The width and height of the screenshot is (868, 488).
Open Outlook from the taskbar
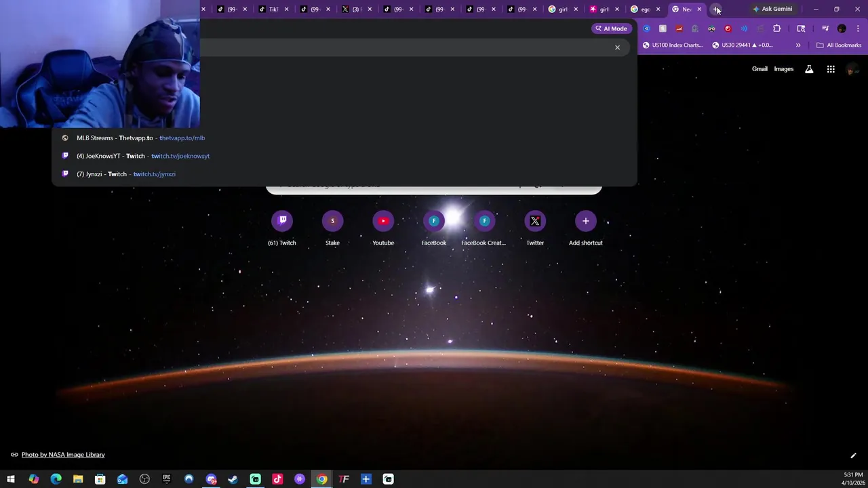point(122,479)
